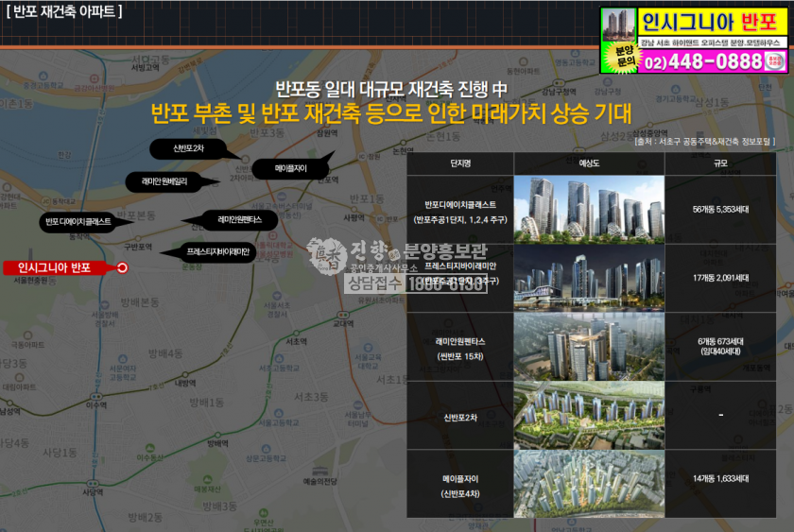Click the round stamp icon beside the phone number
794x532 pixels.
point(777,61)
